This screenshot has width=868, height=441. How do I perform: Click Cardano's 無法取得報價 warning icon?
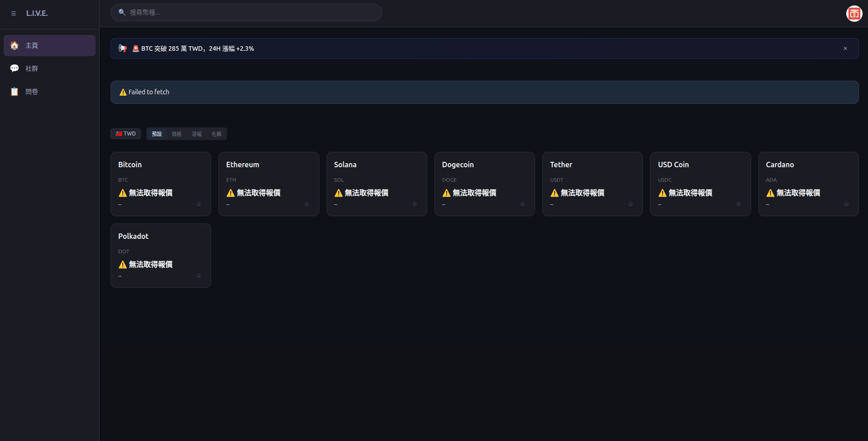coord(770,193)
